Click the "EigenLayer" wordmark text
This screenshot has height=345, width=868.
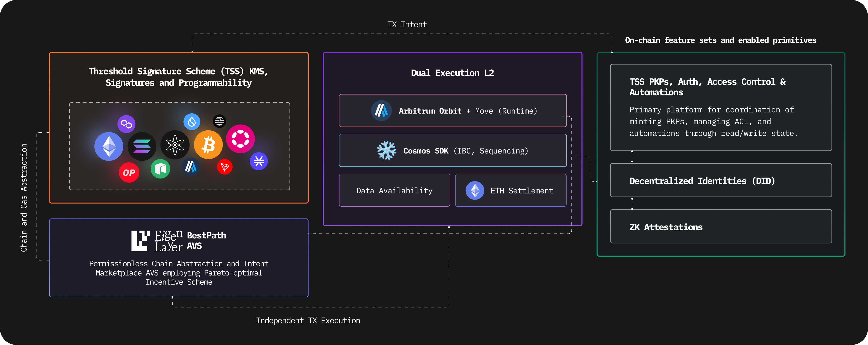pos(169,241)
